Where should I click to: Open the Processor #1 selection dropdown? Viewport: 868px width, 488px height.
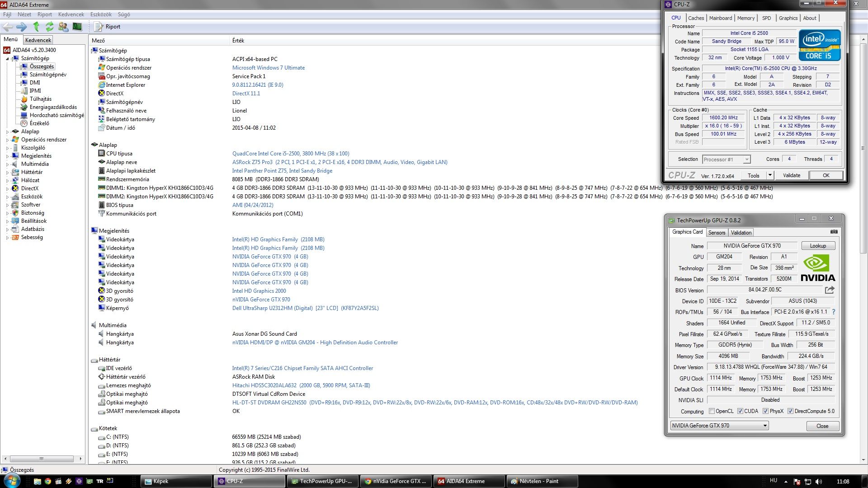coord(726,160)
